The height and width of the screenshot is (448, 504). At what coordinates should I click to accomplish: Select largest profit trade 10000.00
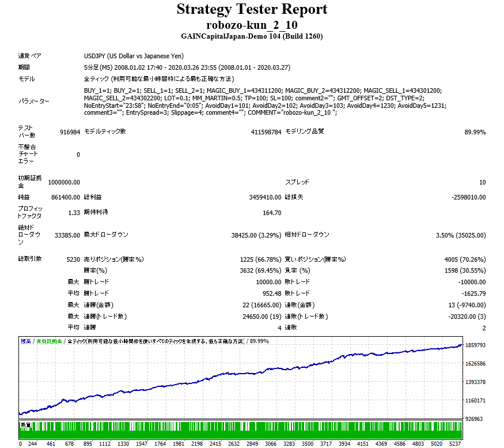[x=268, y=282]
